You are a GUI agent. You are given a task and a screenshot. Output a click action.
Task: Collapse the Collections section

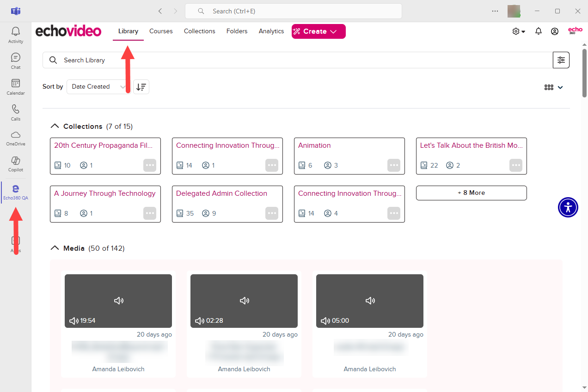55,127
